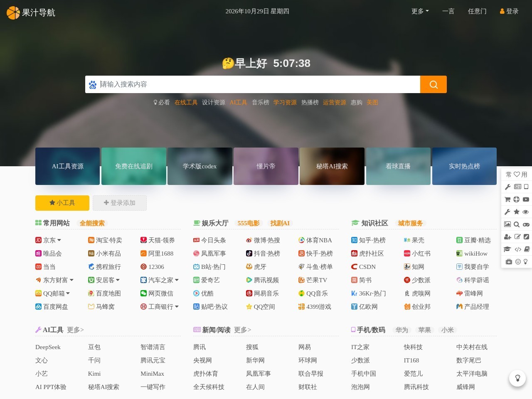Focus the search content input field
This screenshot has height=399, width=532.
259,84
